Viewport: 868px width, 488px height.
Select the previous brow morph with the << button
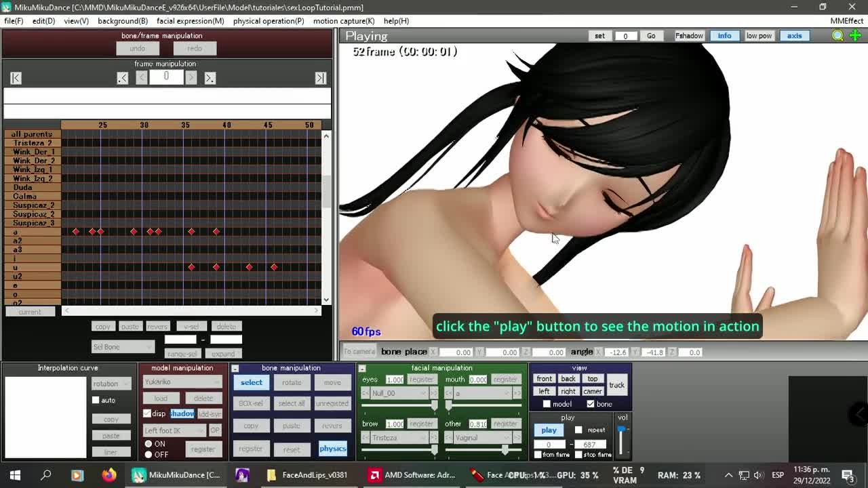point(365,438)
